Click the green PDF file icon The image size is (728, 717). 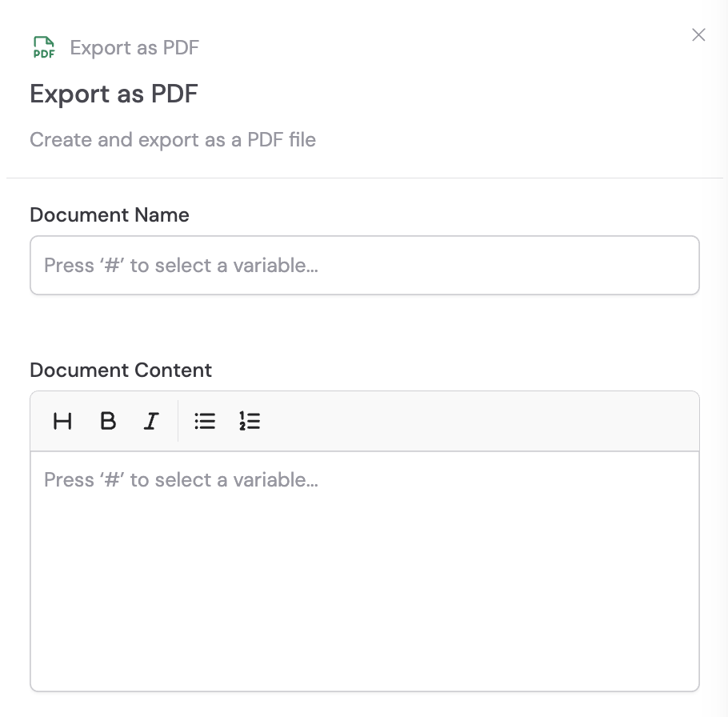44,46
